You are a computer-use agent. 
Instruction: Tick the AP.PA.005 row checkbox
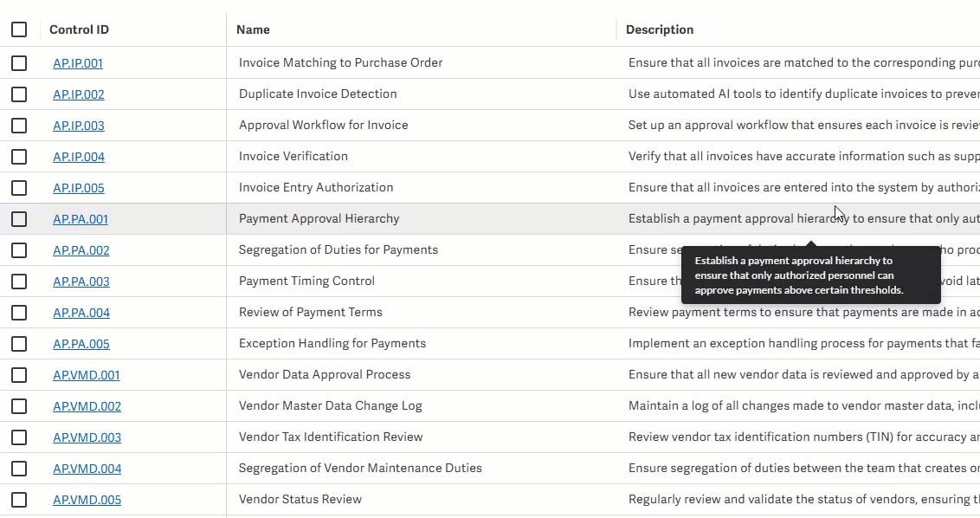[x=19, y=344]
